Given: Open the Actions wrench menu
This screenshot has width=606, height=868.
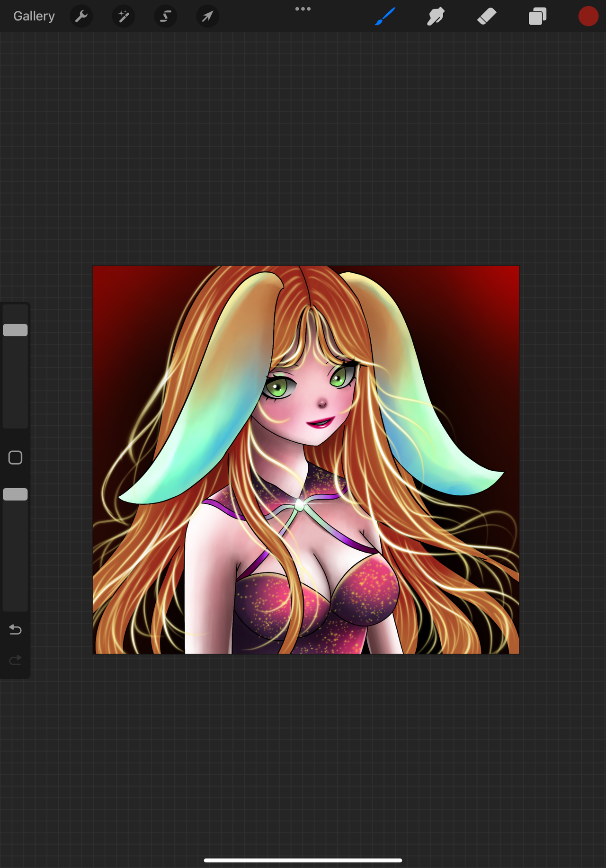Looking at the screenshot, I should (x=81, y=16).
